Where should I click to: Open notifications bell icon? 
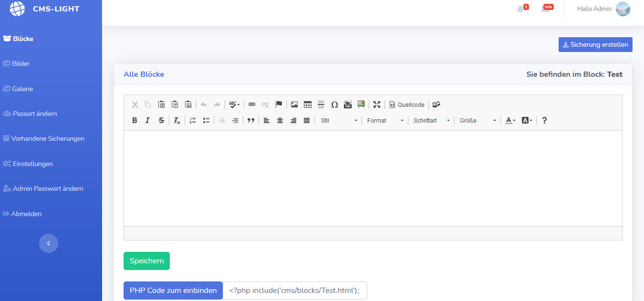pos(520,9)
